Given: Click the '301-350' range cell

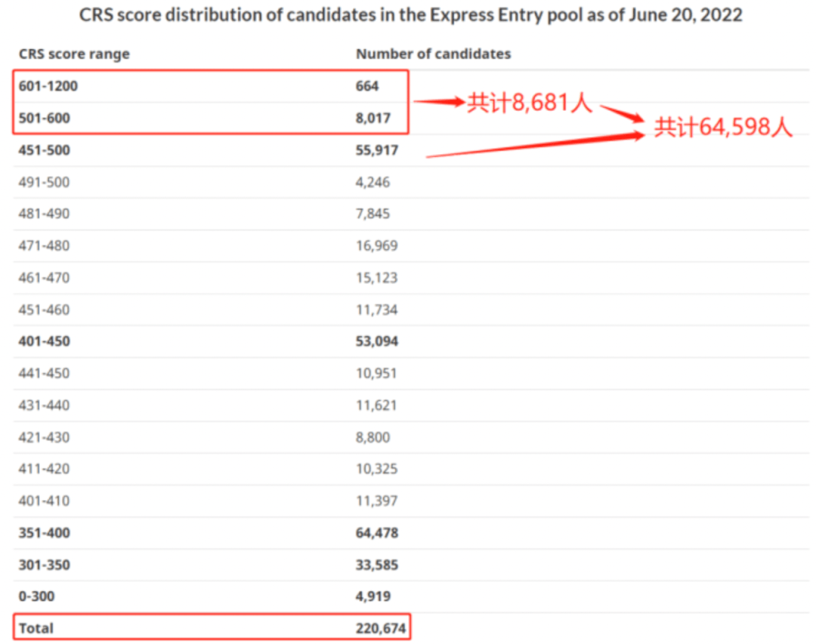Looking at the screenshot, I should (x=45, y=565).
